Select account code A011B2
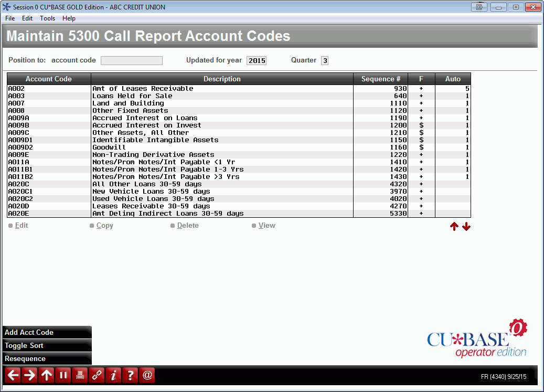This screenshot has width=544, height=392. [x=20, y=176]
